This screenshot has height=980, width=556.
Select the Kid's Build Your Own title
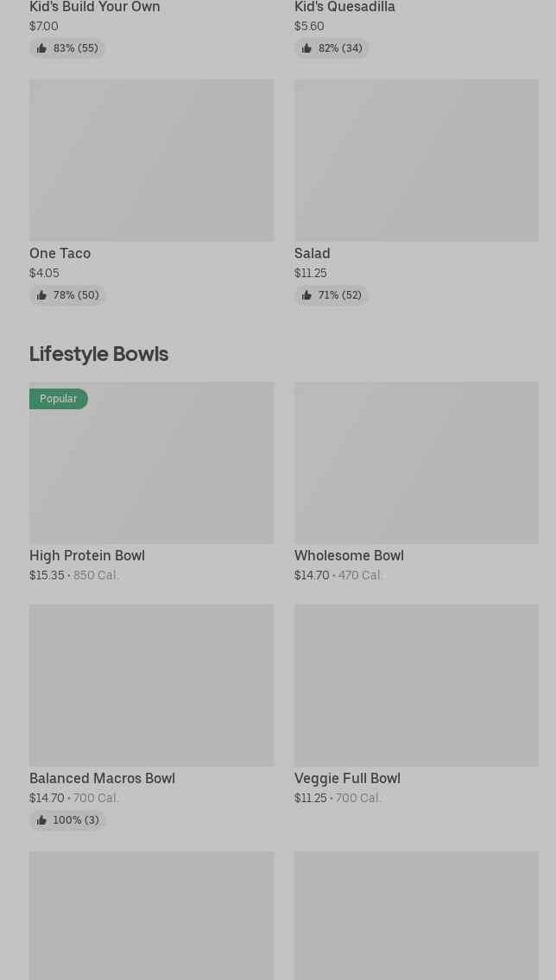click(94, 7)
